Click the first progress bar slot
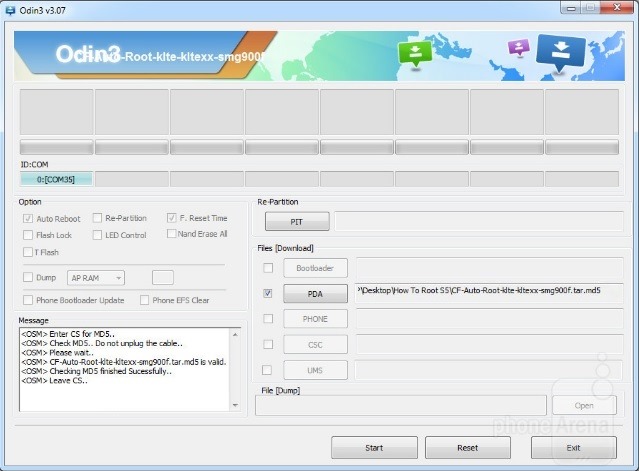The width and height of the screenshot is (639, 471). coord(56,147)
